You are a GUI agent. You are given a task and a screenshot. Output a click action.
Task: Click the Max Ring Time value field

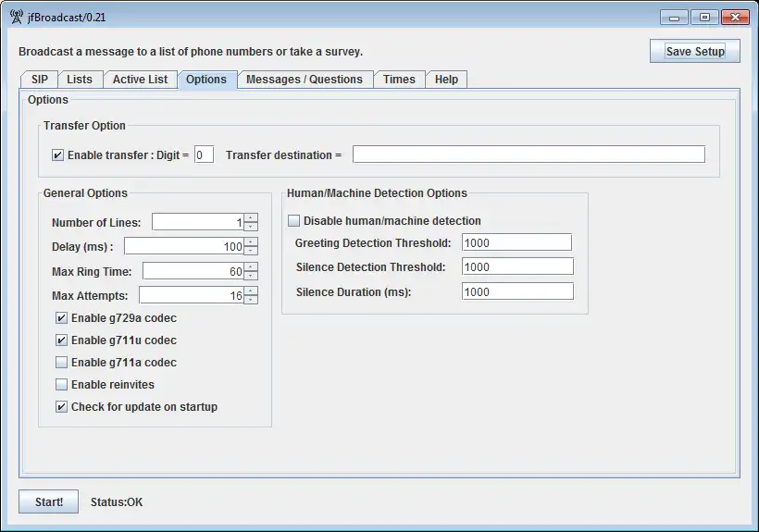193,271
